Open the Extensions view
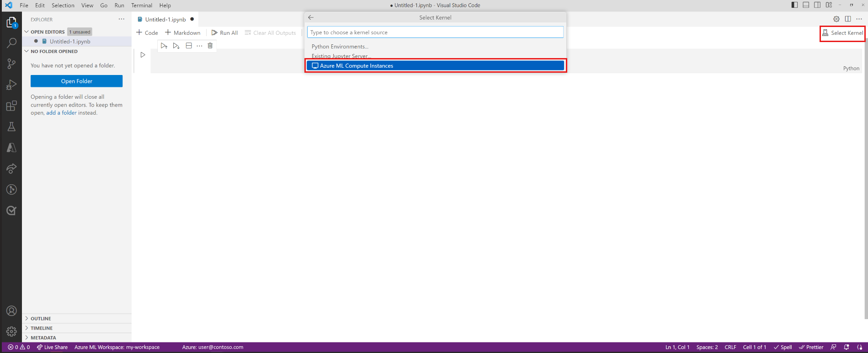868x353 pixels. [x=11, y=106]
